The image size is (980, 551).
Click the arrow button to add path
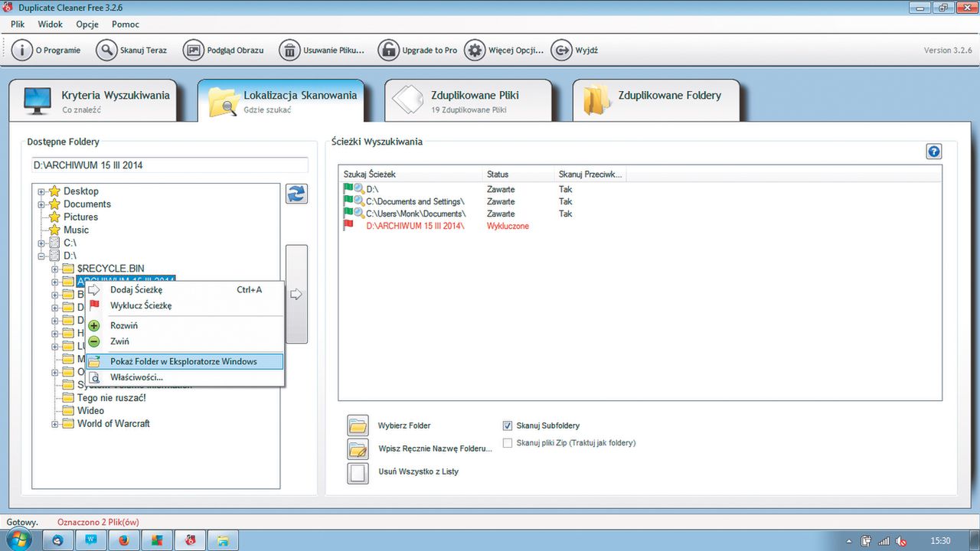(296, 294)
